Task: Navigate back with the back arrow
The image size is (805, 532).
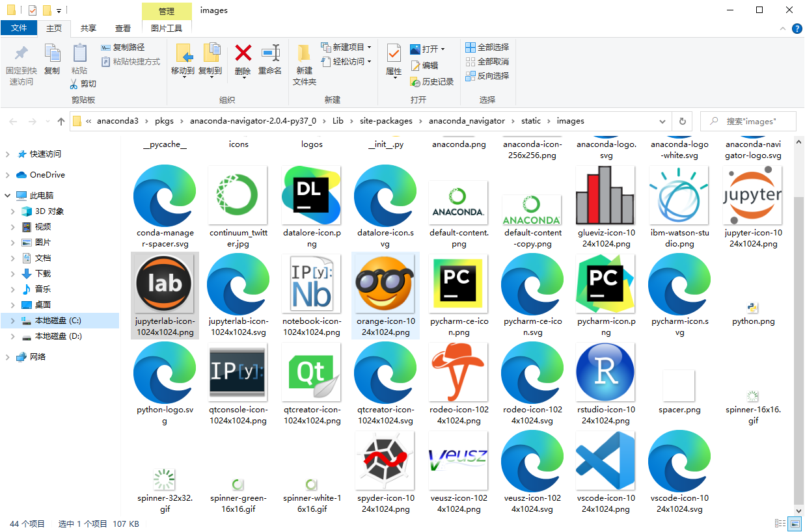Action: click(13, 121)
